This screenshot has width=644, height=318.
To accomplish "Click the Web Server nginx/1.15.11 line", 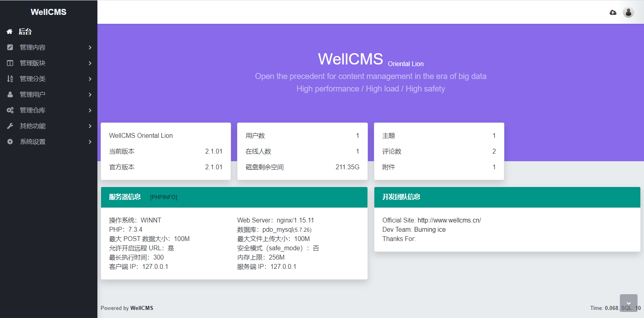I will pos(276,220).
